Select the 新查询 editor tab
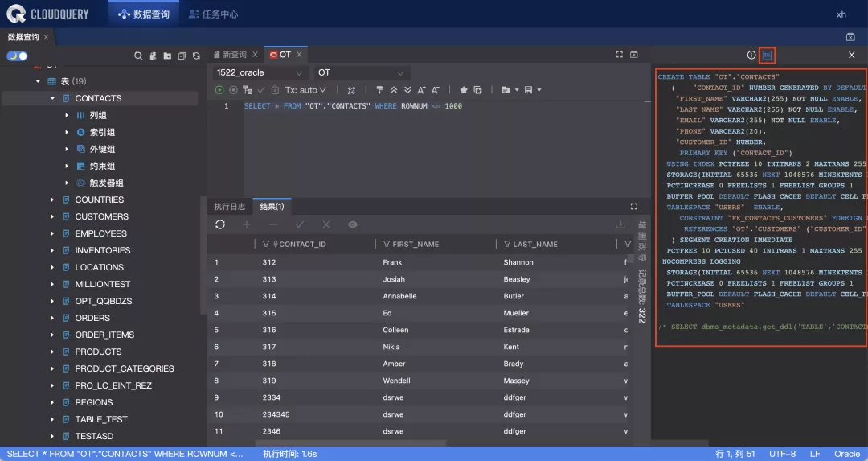Screen dimensions: 868x461 [x=234, y=55]
